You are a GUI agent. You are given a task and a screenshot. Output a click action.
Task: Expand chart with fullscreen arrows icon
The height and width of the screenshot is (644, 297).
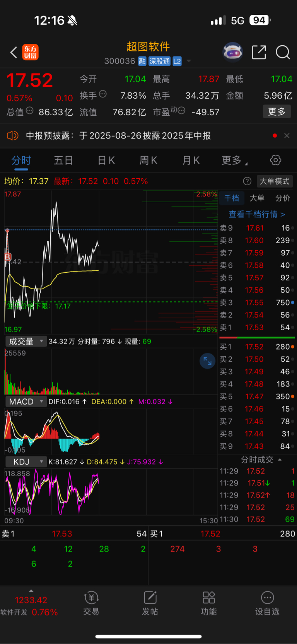pos(208,361)
